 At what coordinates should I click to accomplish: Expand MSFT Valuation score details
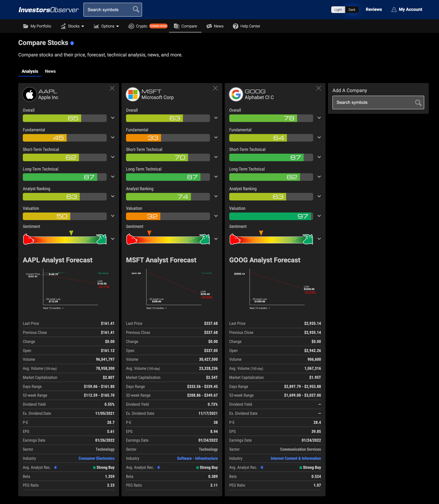(x=216, y=216)
